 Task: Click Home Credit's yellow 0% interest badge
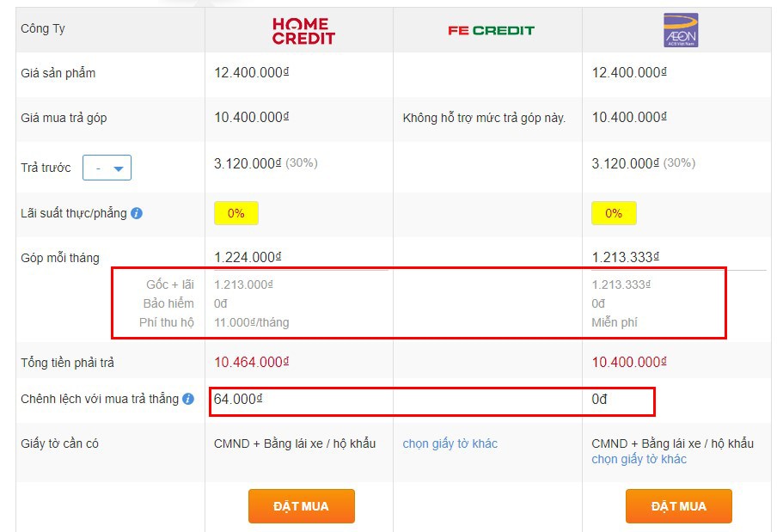click(x=236, y=213)
